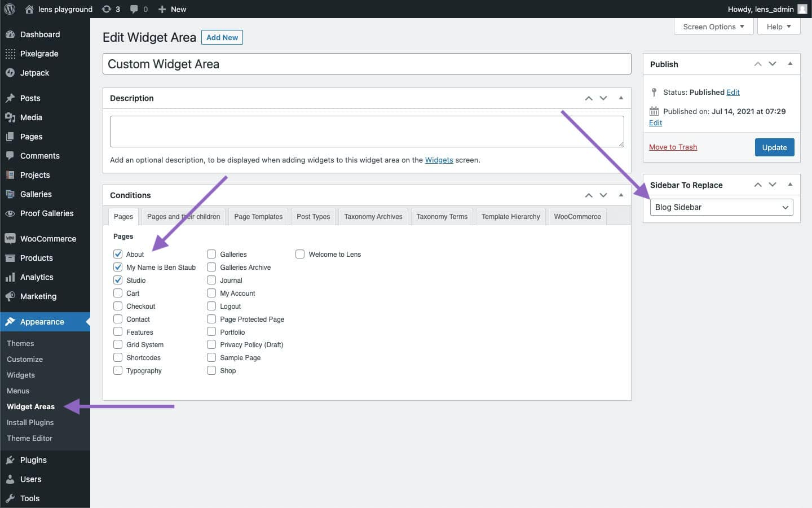Click the WordPress logo icon
The image size is (812, 508).
(10, 9)
